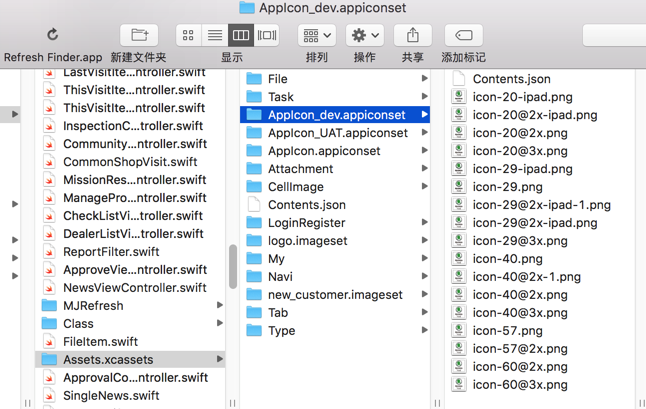Click the toolbar search field
Screen dimensions: 646x409
coord(614,35)
